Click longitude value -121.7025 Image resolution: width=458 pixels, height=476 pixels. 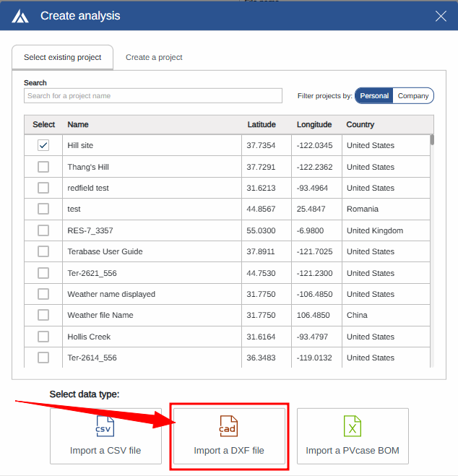314,251
